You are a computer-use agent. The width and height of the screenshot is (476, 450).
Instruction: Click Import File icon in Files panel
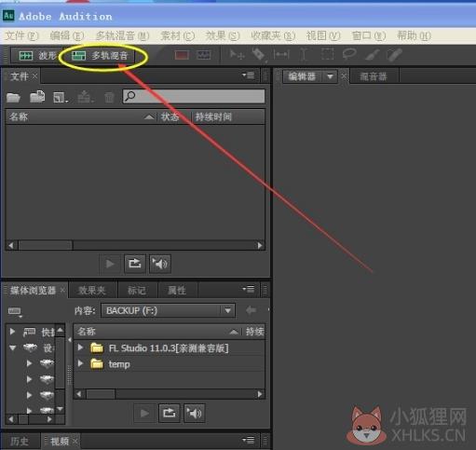pos(37,97)
